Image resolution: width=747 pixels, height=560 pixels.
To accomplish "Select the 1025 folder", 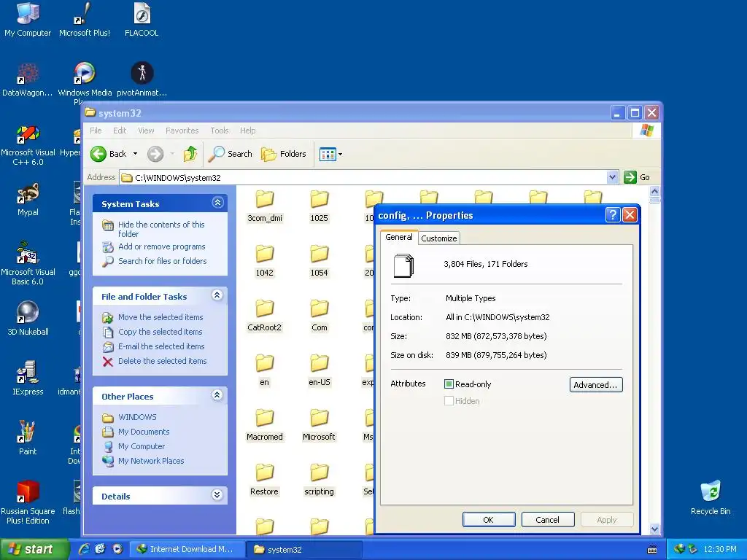I will tap(320, 206).
